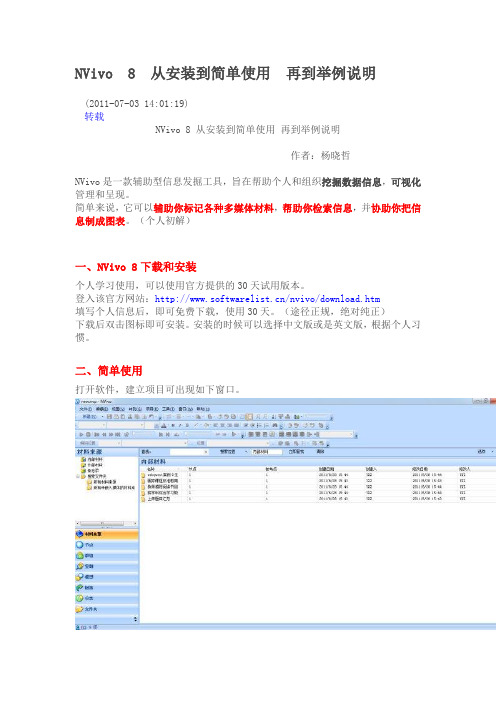The image size is (496, 702).
Task: Open the softwarelist.cn nvivo download link
Action: pyautogui.click(x=267, y=299)
